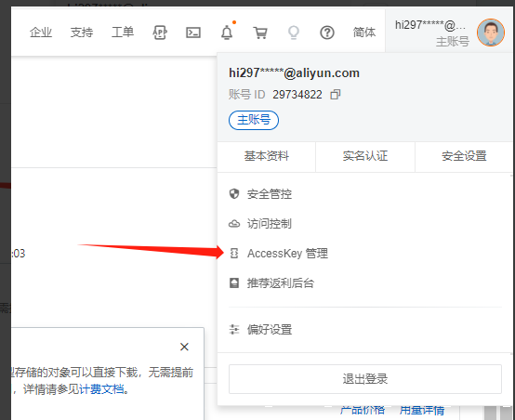Open the help question mark icon
The image size is (515, 420).
(327, 33)
